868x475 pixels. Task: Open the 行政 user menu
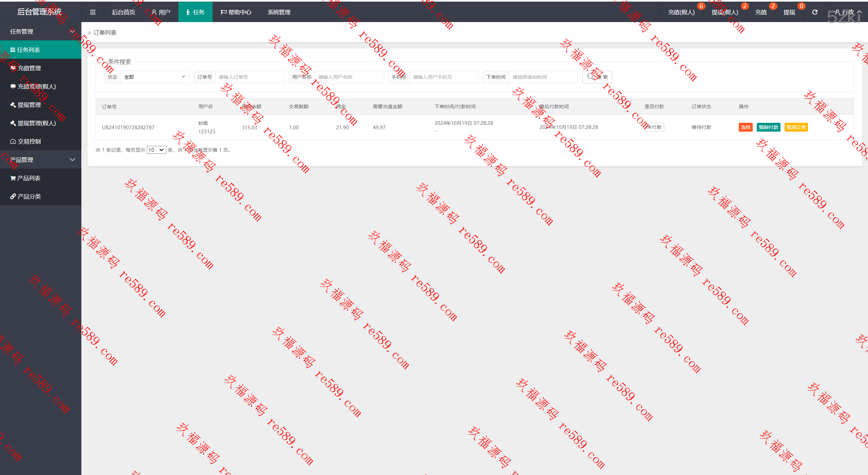(848, 12)
